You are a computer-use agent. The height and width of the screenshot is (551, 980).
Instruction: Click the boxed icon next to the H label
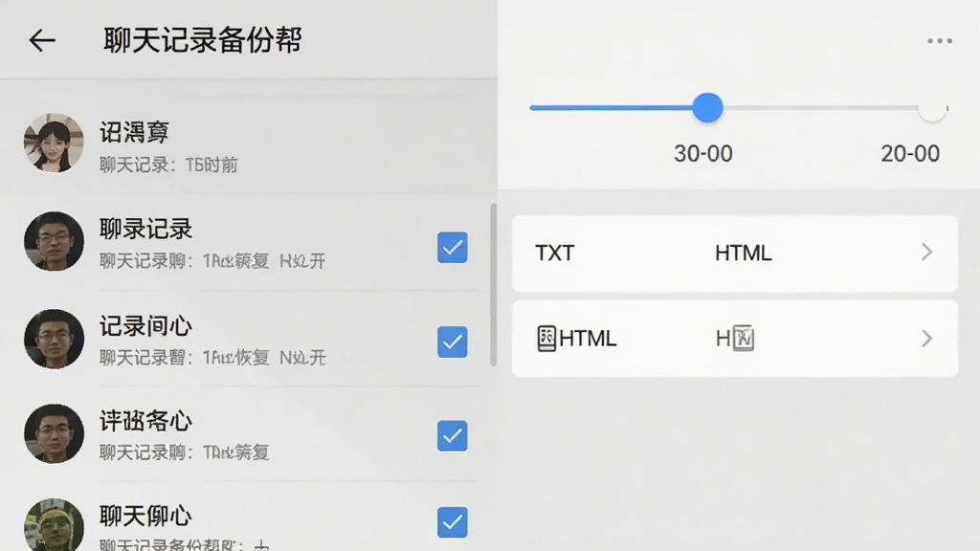point(744,339)
